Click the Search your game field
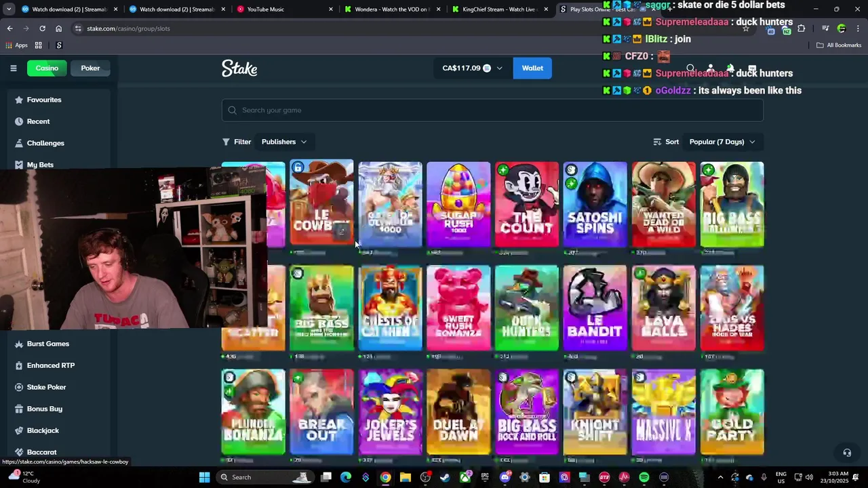The height and width of the screenshot is (488, 868). (492, 110)
